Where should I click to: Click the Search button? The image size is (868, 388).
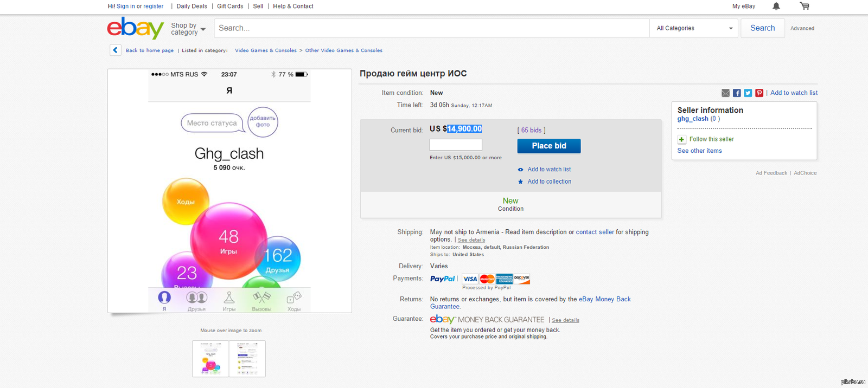pyautogui.click(x=762, y=28)
